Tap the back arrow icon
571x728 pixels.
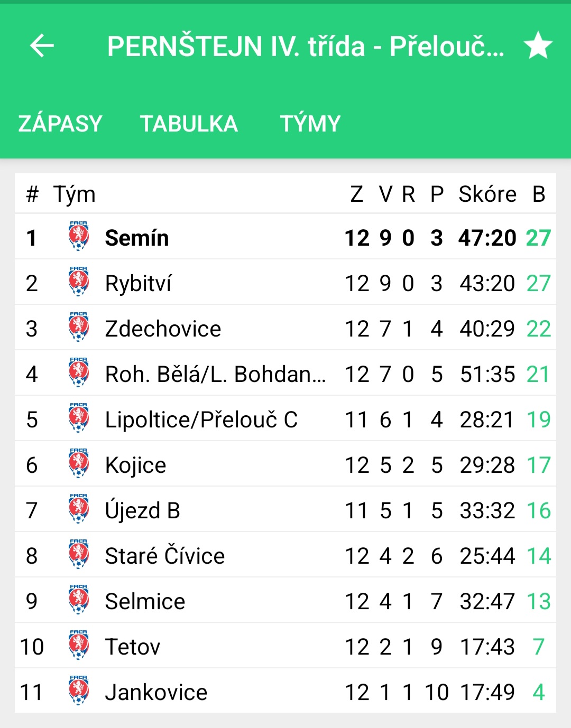[x=42, y=45]
